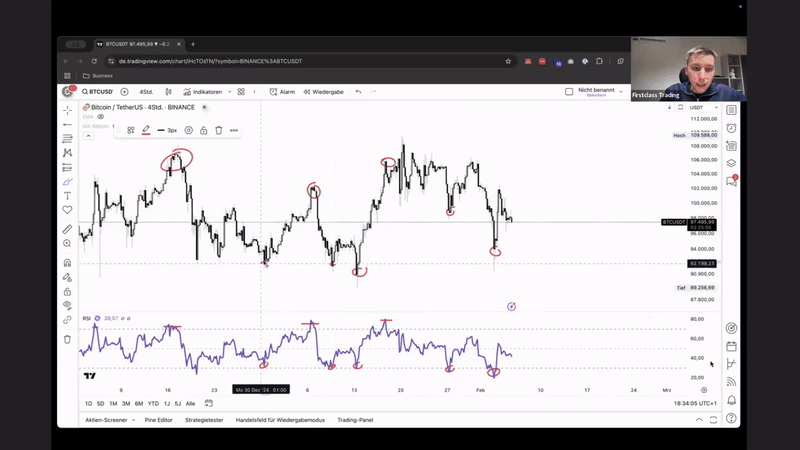Select the brush drawing tool
The width and height of the screenshot is (800, 450).
tap(67, 182)
